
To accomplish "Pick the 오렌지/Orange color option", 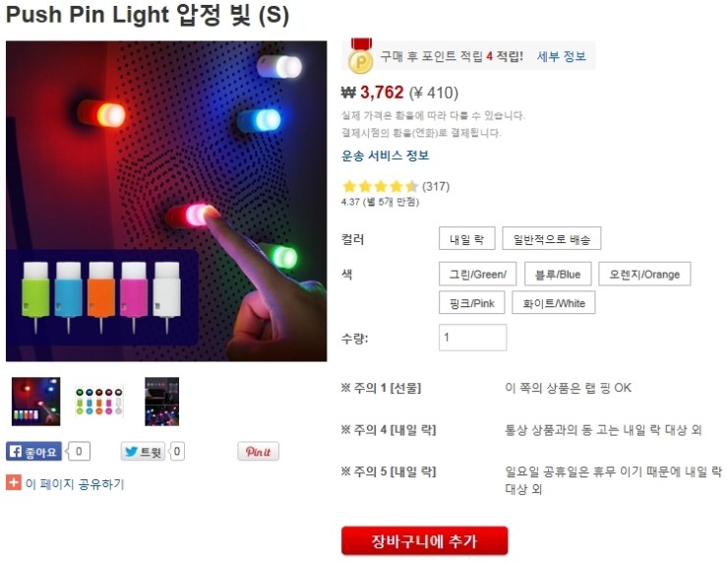I will point(644,274).
